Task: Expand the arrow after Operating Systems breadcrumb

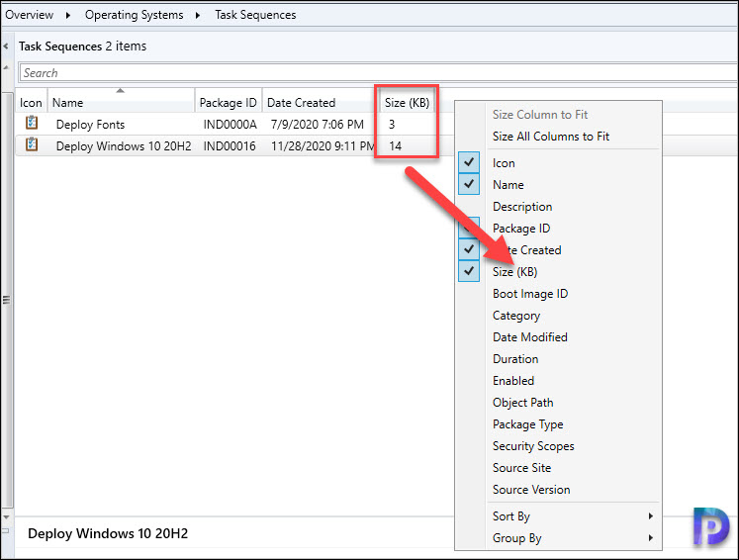Action: point(198,15)
